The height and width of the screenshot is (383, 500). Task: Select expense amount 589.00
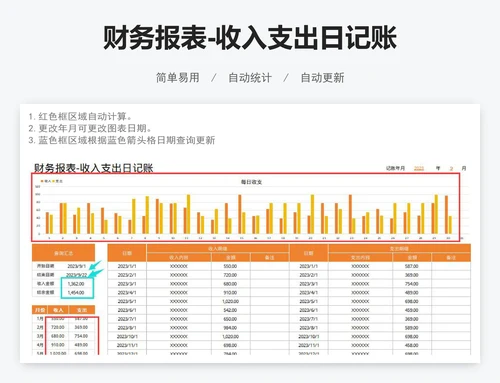(412, 328)
